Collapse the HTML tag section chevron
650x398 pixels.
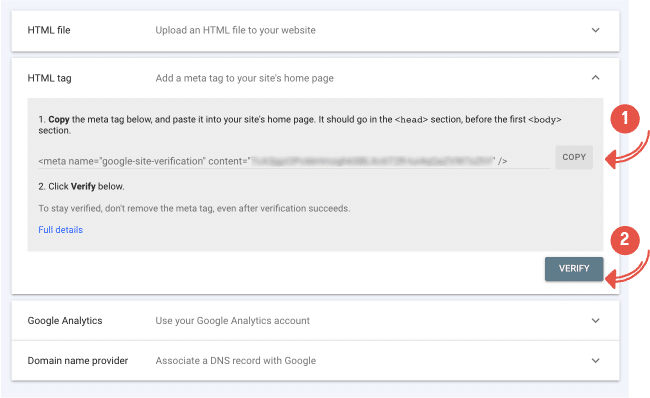[595, 78]
